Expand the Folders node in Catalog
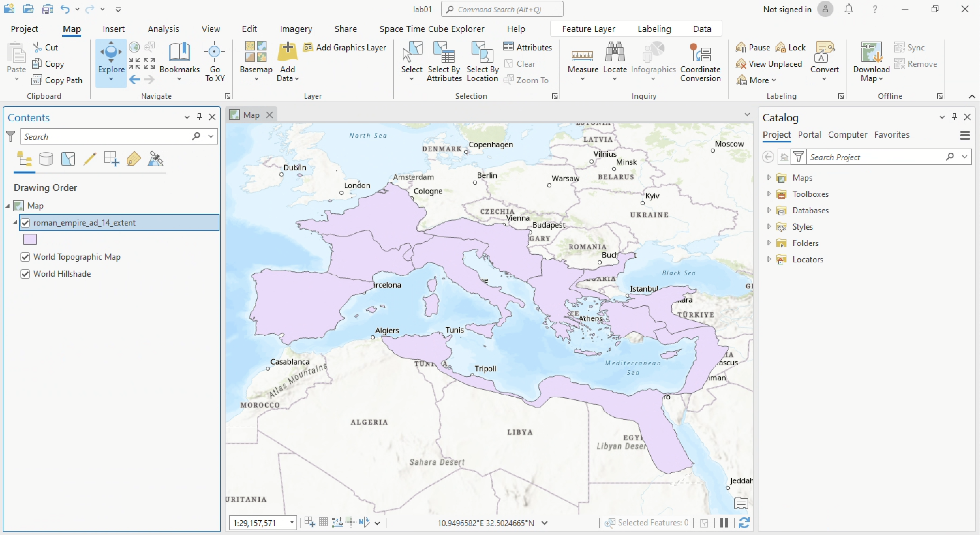Image resolution: width=980 pixels, height=535 pixels. point(769,243)
